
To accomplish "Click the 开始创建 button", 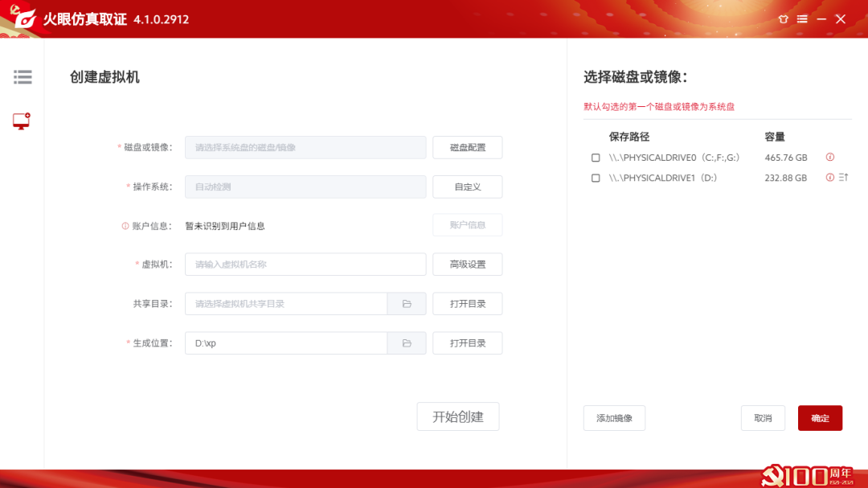I will click(458, 416).
